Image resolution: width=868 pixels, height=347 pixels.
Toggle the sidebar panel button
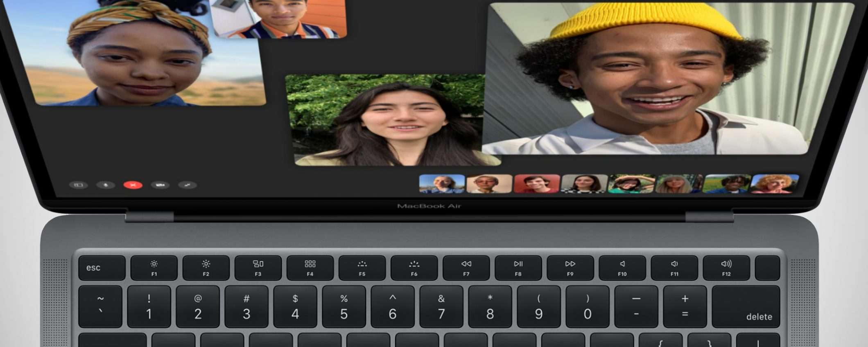coord(78,185)
